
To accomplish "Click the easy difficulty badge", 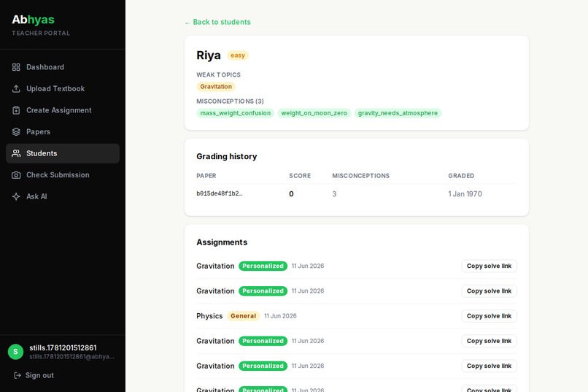I will point(238,55).
